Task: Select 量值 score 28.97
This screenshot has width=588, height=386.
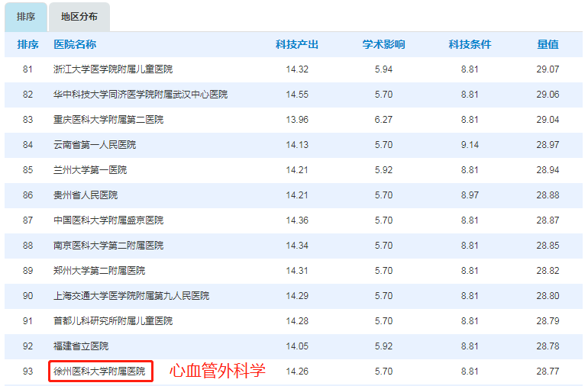Action: [x=548, y=145]
